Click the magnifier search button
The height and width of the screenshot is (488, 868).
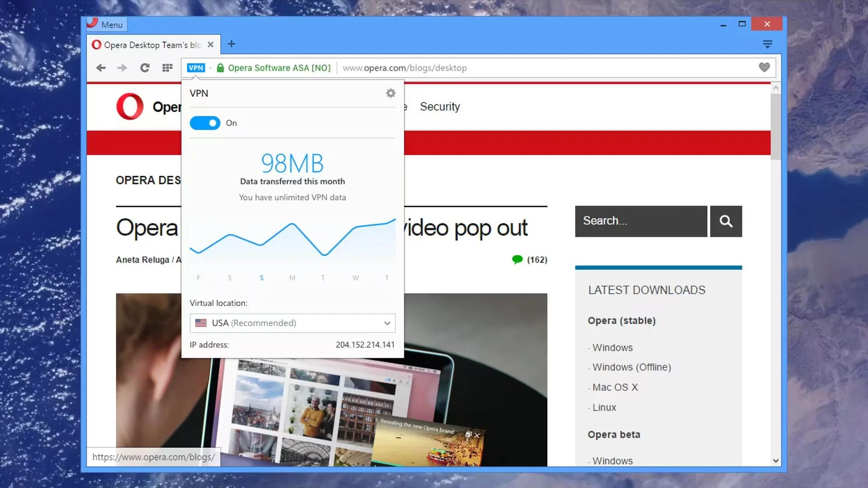click(726, 221)
